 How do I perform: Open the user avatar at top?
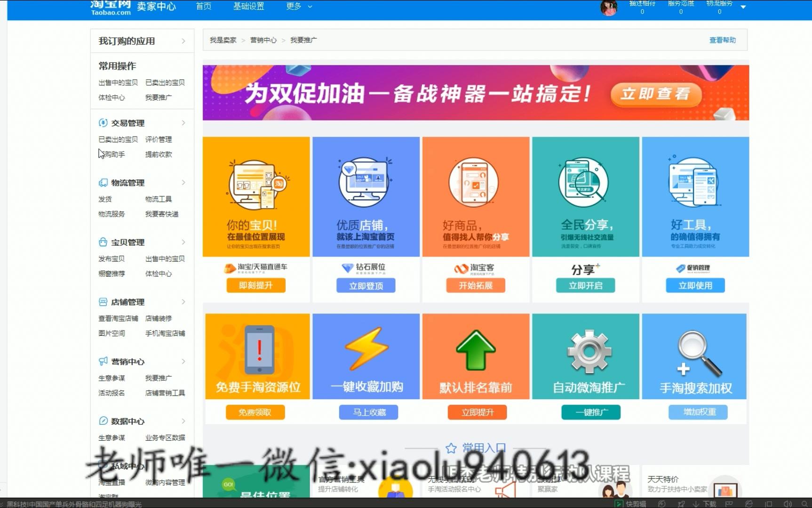(x=609, y=8)
